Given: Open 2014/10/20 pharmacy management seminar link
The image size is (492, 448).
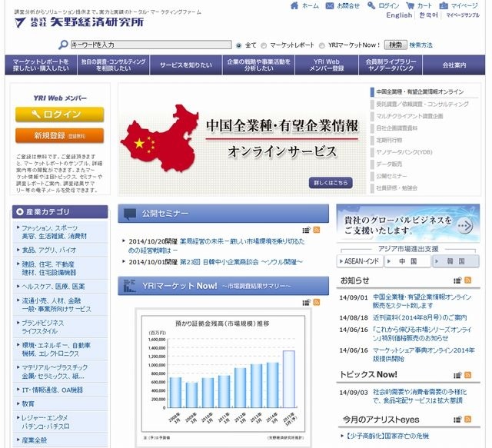Looking at the screenshot, I should [x=217, y=246].
